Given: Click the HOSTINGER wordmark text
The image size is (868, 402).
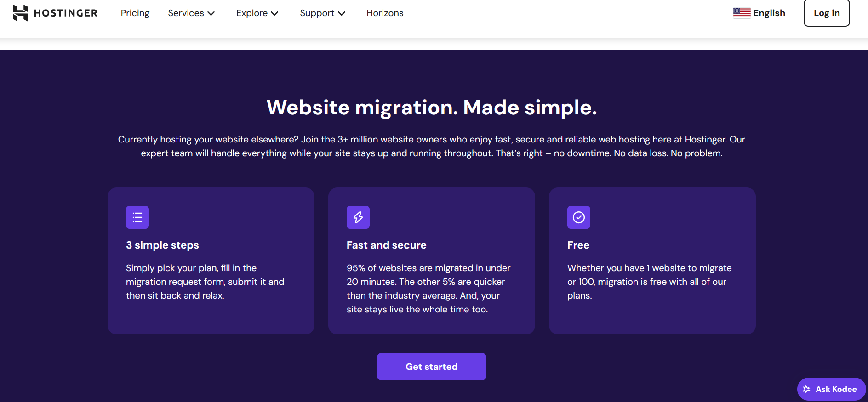Looking at the screenshot, I should coord(66,13).
